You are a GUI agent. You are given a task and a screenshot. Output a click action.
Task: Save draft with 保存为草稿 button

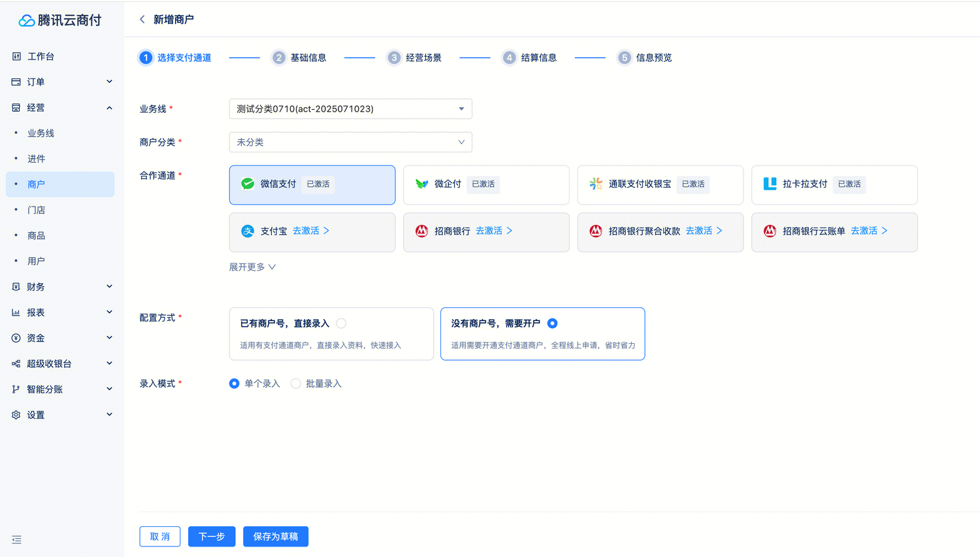[x=275, y=536]
